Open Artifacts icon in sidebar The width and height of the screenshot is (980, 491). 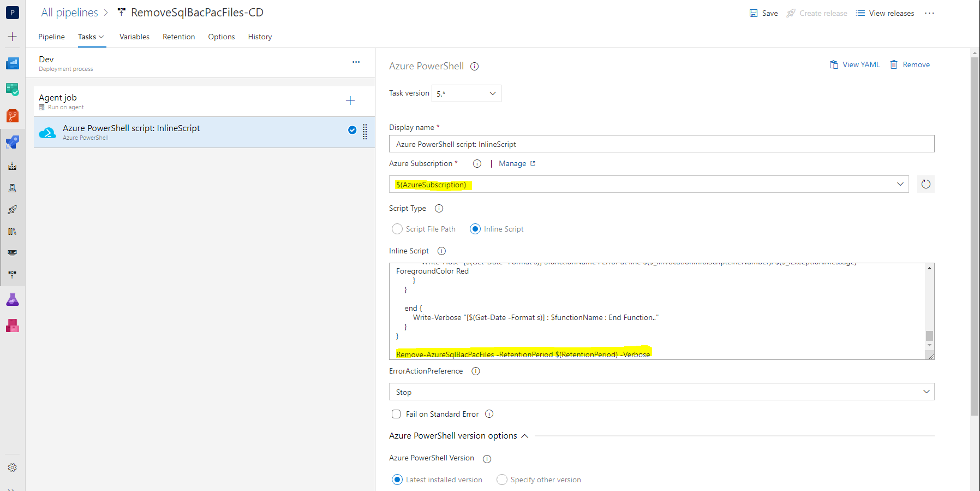click(x=12, y=326)
